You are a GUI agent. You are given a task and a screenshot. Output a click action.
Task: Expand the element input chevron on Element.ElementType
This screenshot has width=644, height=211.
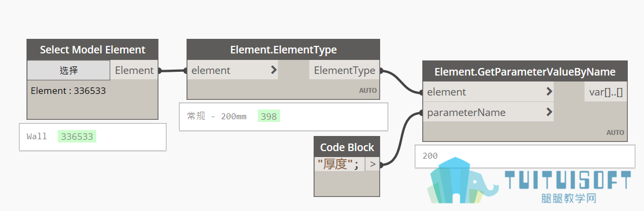(x=274, y=70)
